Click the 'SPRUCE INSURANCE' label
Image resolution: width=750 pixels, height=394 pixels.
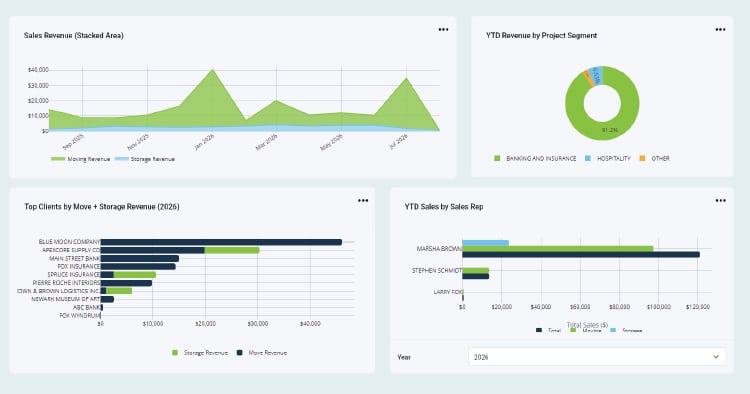coord(74,274)
